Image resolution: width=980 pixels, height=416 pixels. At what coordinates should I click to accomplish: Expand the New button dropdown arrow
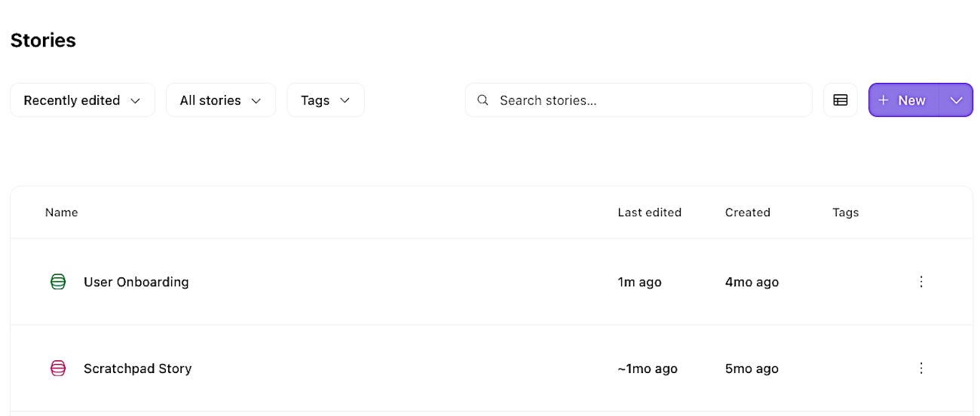coord(956,100)
